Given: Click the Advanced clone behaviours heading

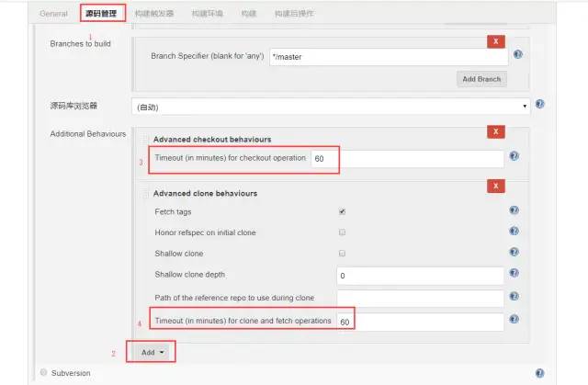Looking at the screenshot, I should (205, 194).
